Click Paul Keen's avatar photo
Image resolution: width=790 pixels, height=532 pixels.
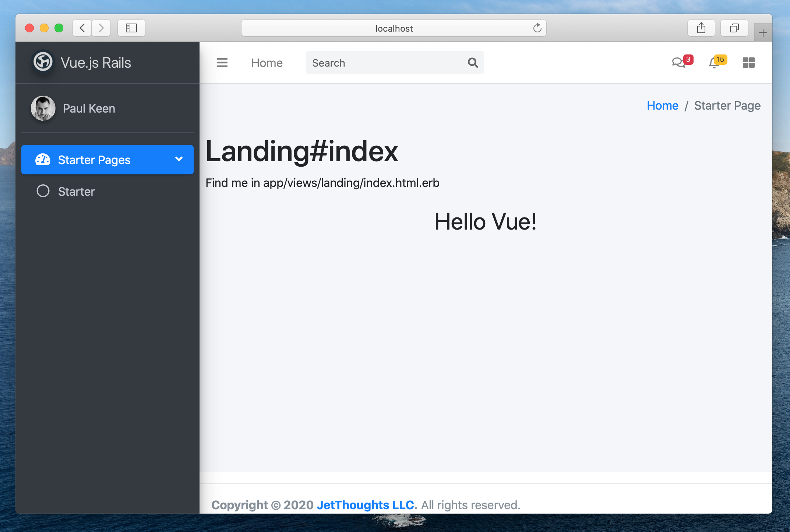(x=43, y=108)
